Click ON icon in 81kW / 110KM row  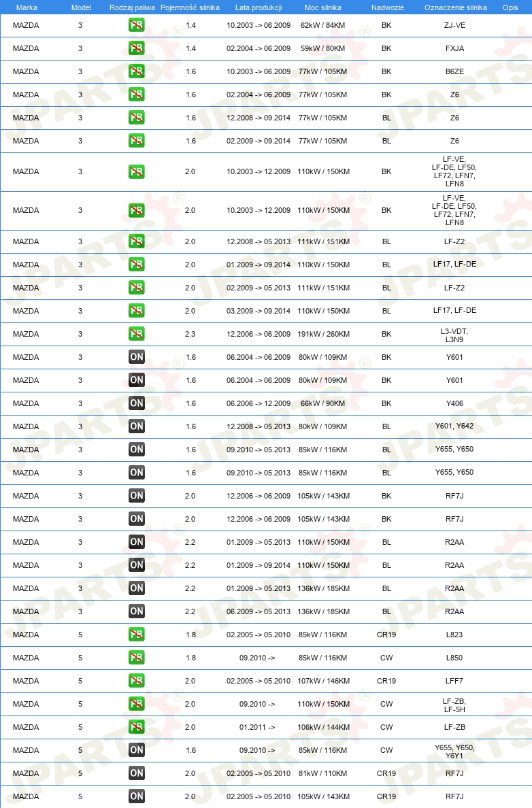click(x=137, y=773)
